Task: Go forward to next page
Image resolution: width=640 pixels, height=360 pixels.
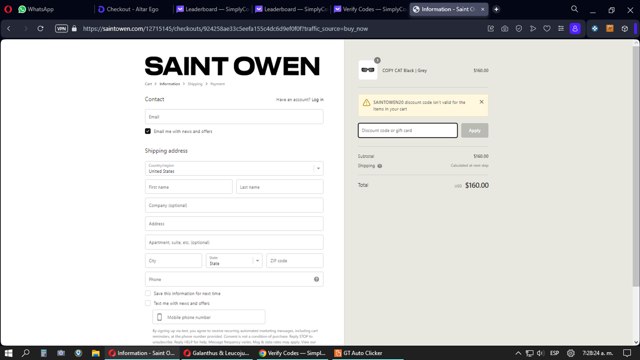Action: (25, 29)
